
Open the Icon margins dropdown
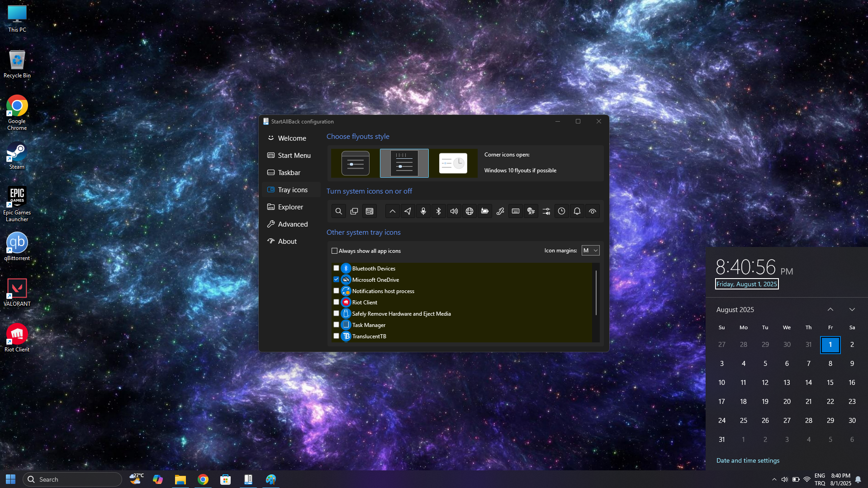tap(590, 251)
